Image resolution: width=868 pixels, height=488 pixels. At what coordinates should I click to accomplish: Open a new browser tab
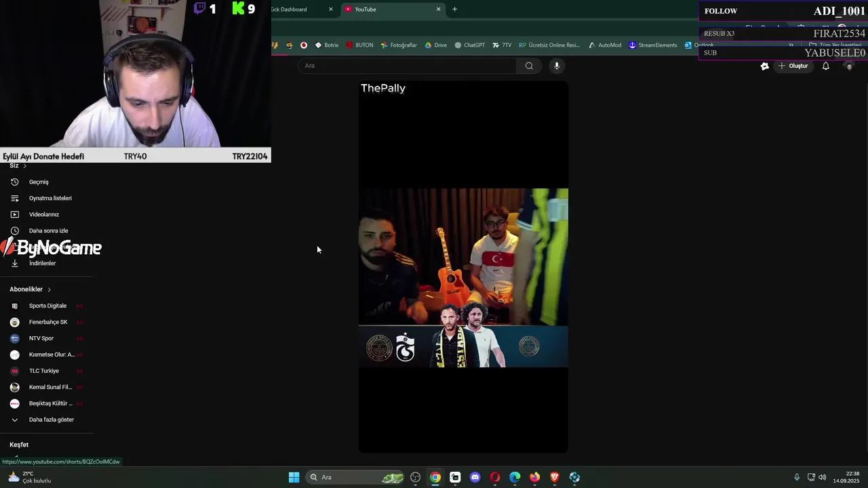(x=454, y=9)
